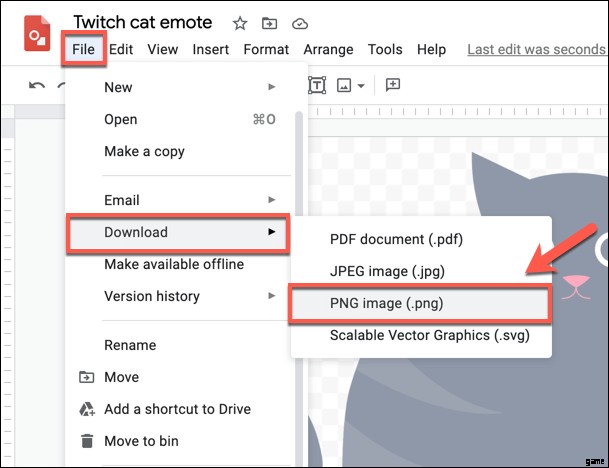Select Make a copy
Image resolution: width=609 pixels, height=468 pixels.
(x=178, y=151)
